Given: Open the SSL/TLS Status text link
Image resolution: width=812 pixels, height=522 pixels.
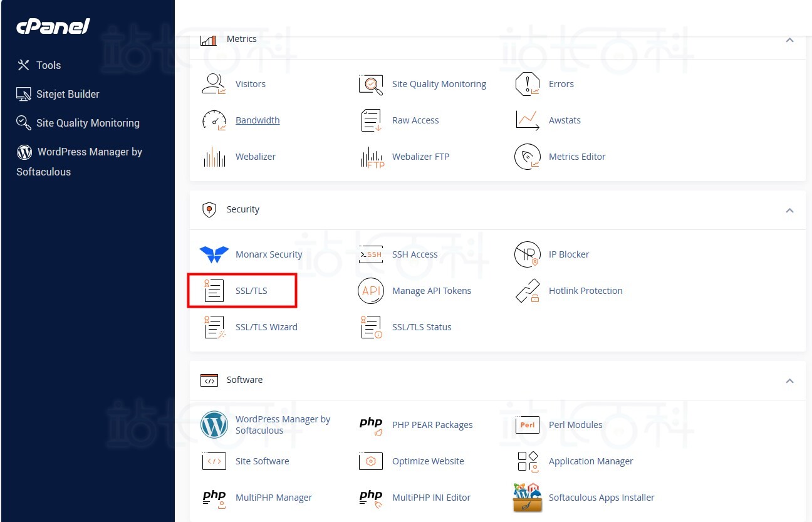Looking at the screenshot, I should coord(422,327).
